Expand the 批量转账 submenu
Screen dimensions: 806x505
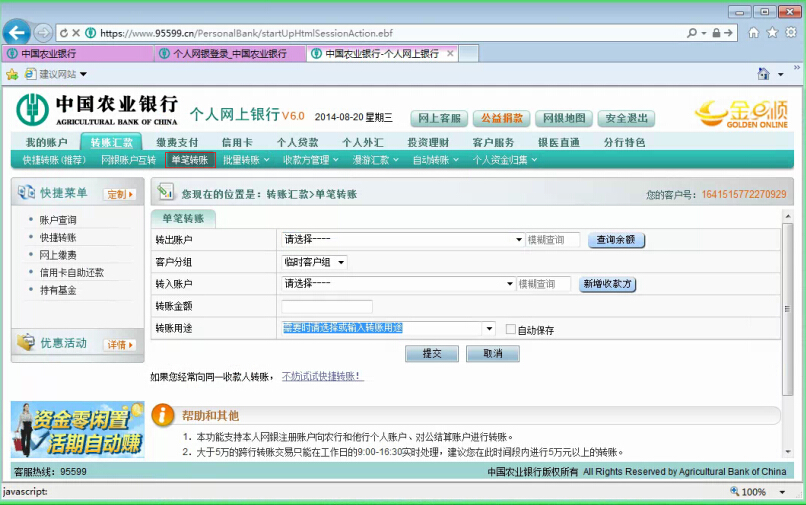click(x=246, y=160)
